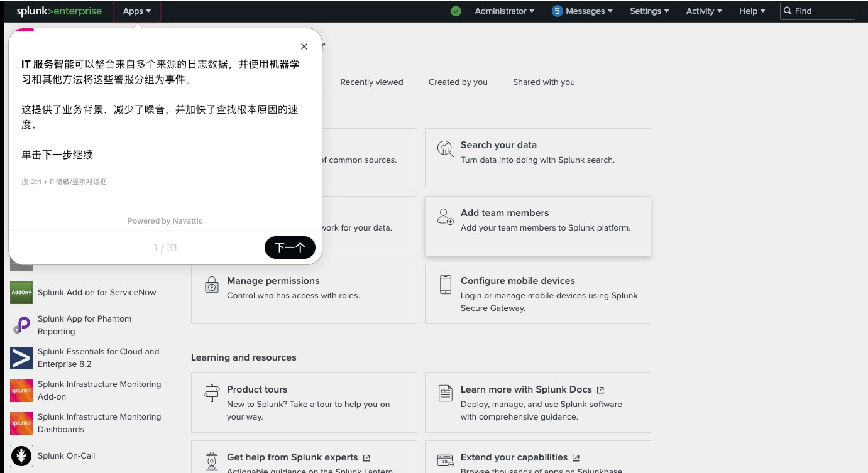Click the Messages count badge showing 5
The image size is (868, 473).
[557, 11]
